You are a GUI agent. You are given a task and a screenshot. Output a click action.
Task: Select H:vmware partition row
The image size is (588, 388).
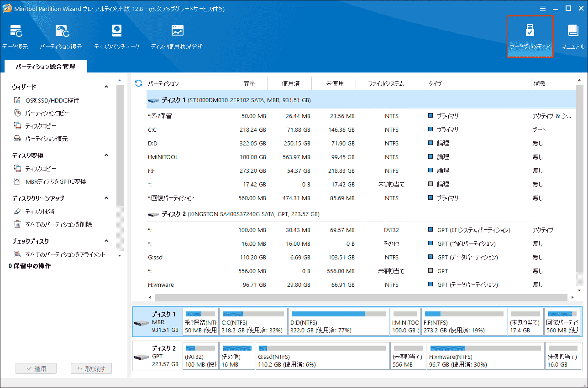click(361, 285)
